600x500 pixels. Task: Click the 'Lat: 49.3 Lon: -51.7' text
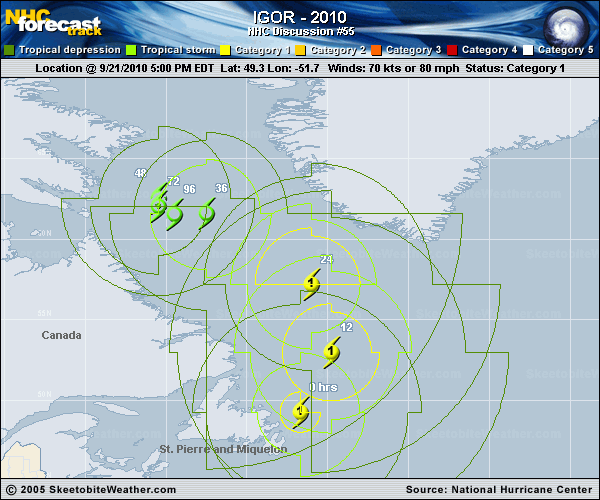pos(270,68)
